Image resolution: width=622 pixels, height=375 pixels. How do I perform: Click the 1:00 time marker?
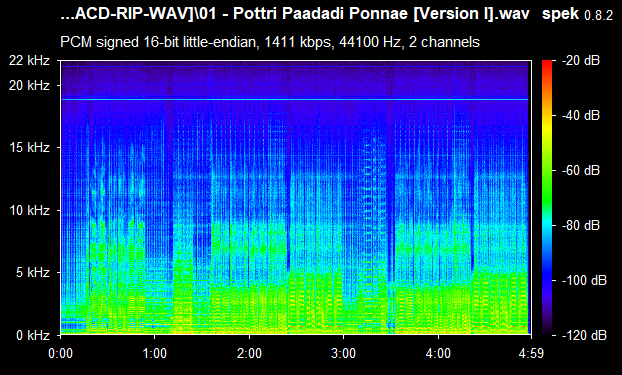point(154,353)
